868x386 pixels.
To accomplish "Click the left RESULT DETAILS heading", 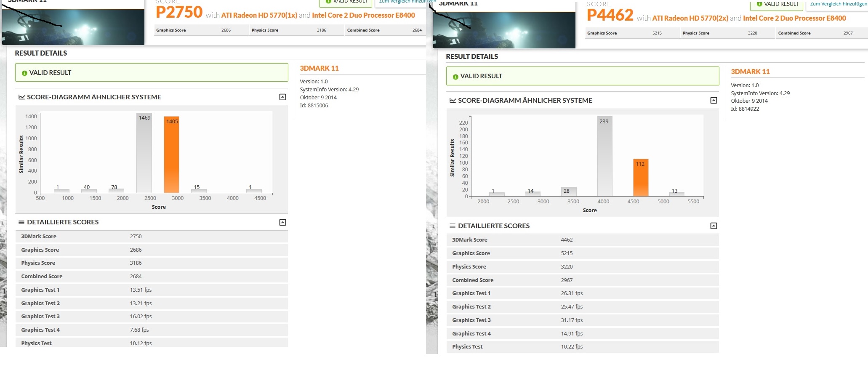I will pos(41,53).
